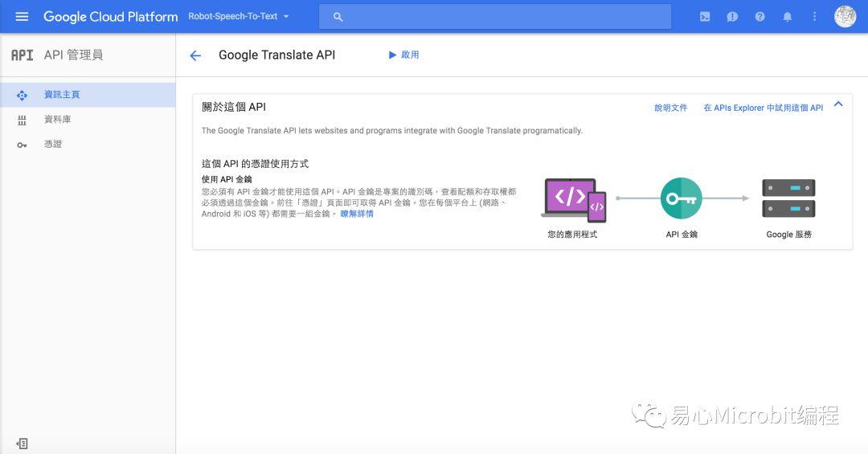Click the 這個 API 的憑證使用方式 heading
The image size is (868, 454).
(256, 164)
